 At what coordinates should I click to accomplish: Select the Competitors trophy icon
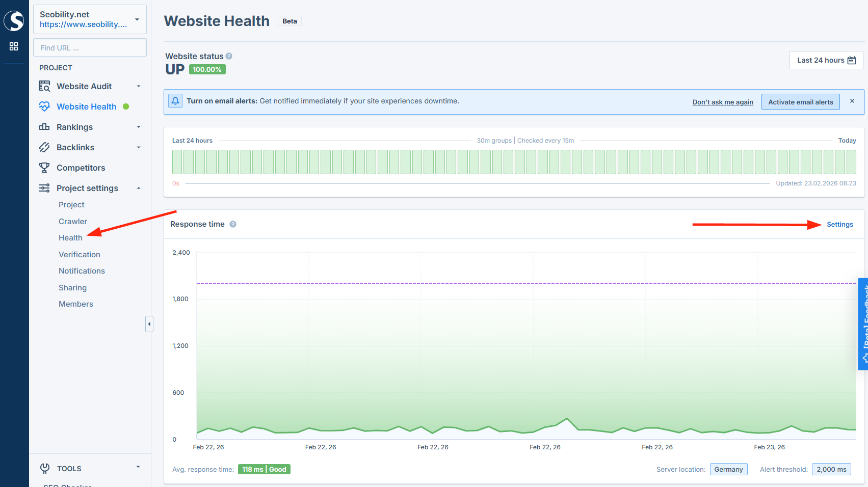[x=44, y=168]
